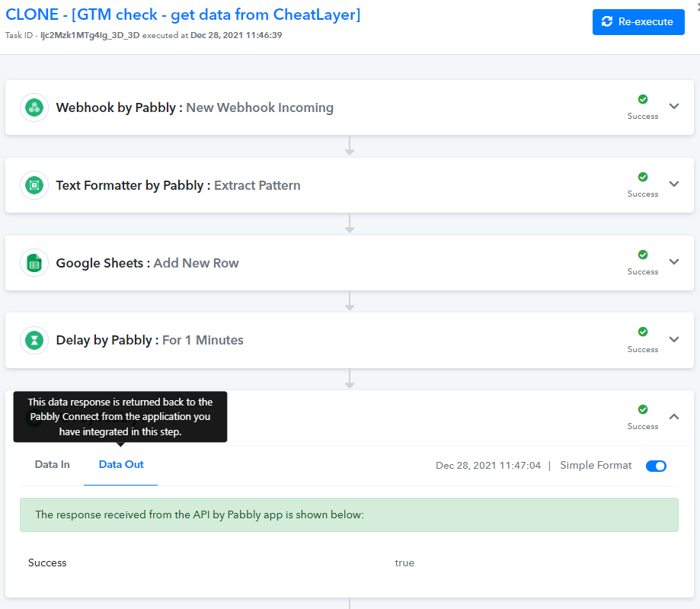Toggle the Simple Format switch
The height and width of the screenshot is (609, 700).
(x=655, y=466)
